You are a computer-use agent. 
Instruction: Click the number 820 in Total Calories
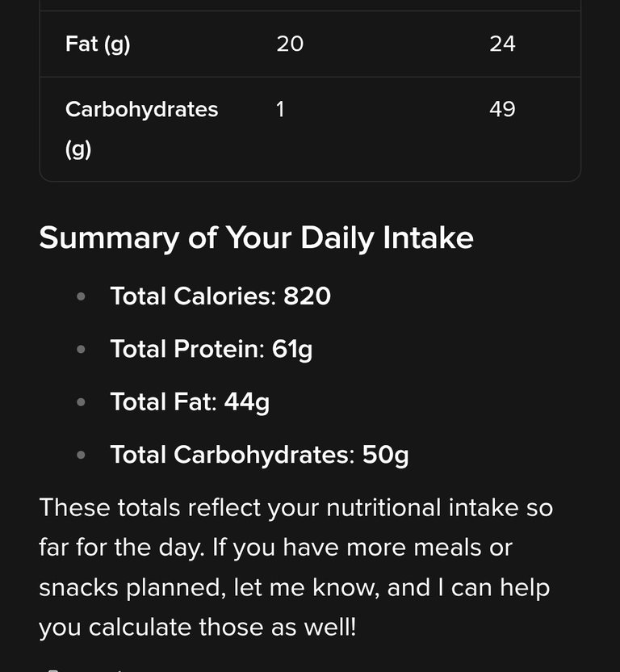tap(308, 296)
